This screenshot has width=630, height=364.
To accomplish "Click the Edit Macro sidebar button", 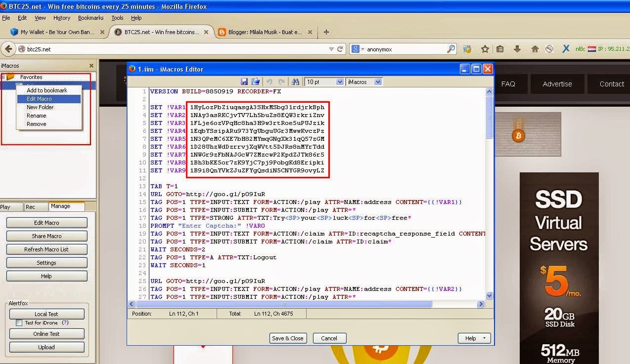I will click(46, 223).
